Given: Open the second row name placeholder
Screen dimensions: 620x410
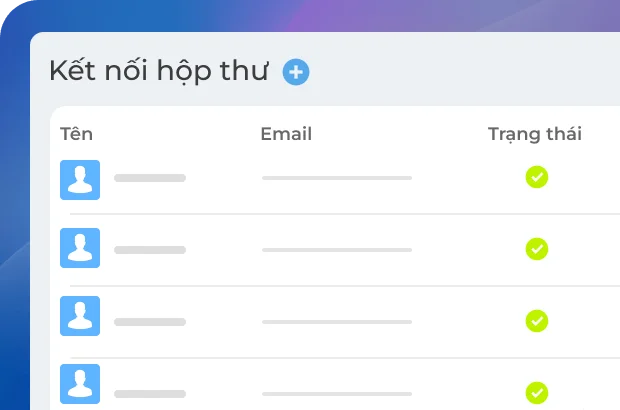Looking at the screenshot, I should 150,250.
